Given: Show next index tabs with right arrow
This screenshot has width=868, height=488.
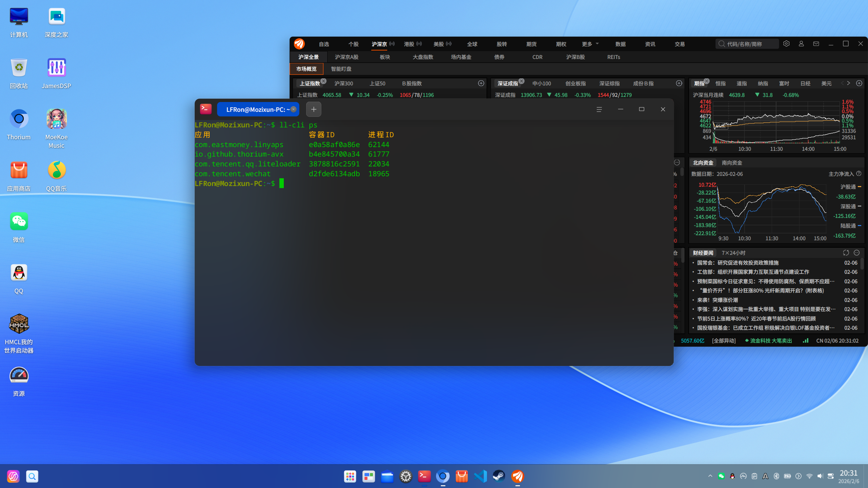Looking at the screenshot, I should click(x=849, y=83).
